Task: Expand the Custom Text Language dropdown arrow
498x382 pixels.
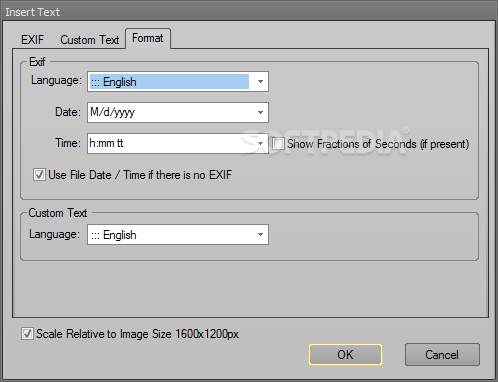Action: pos(260,235)
